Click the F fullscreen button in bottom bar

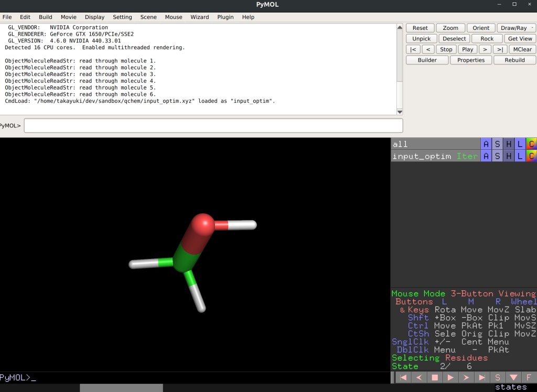point(529,377)
